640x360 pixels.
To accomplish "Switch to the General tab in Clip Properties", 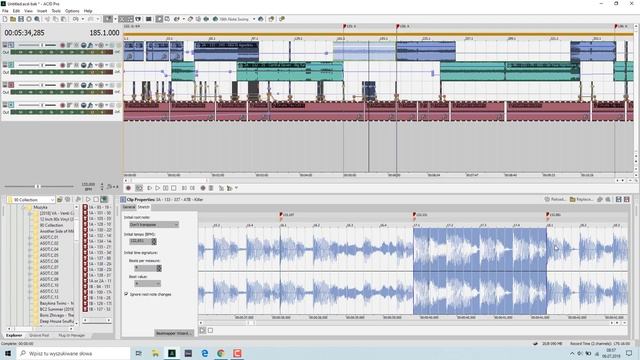I will [129, 207].
